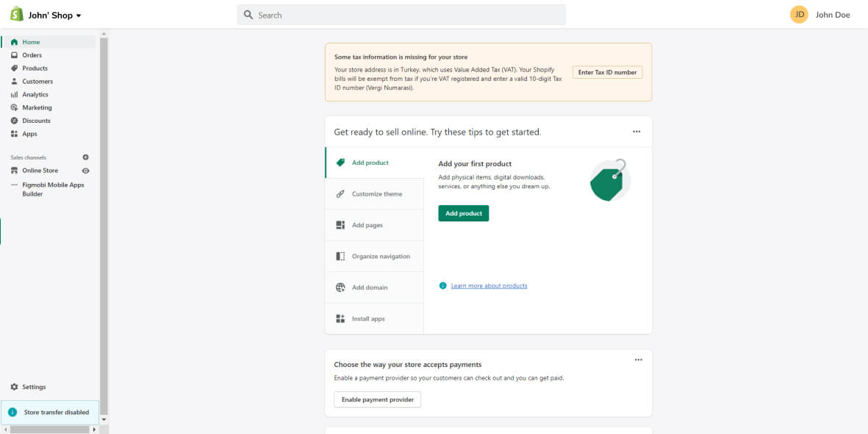The height and width of the screenshot is (434, 868).
Task: Open the payments card options menu
Action: 638,360
